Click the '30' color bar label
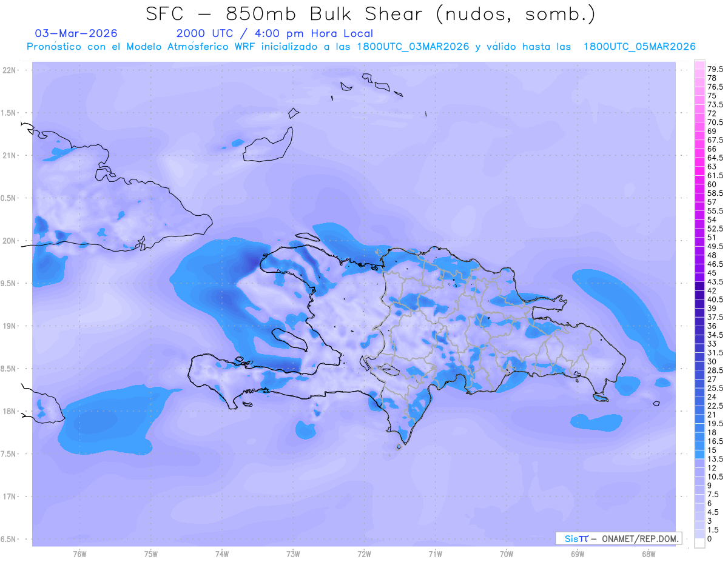Viewport: 728px width, 562px height. 712,361
